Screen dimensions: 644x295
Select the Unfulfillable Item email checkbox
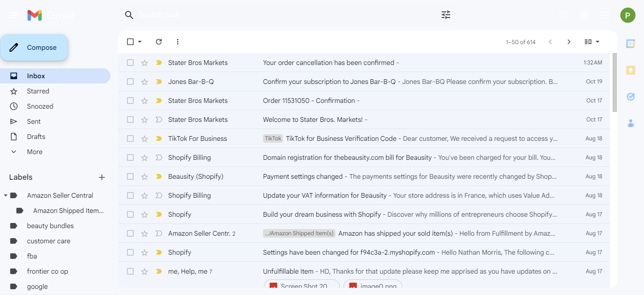[x=130, y=271]
